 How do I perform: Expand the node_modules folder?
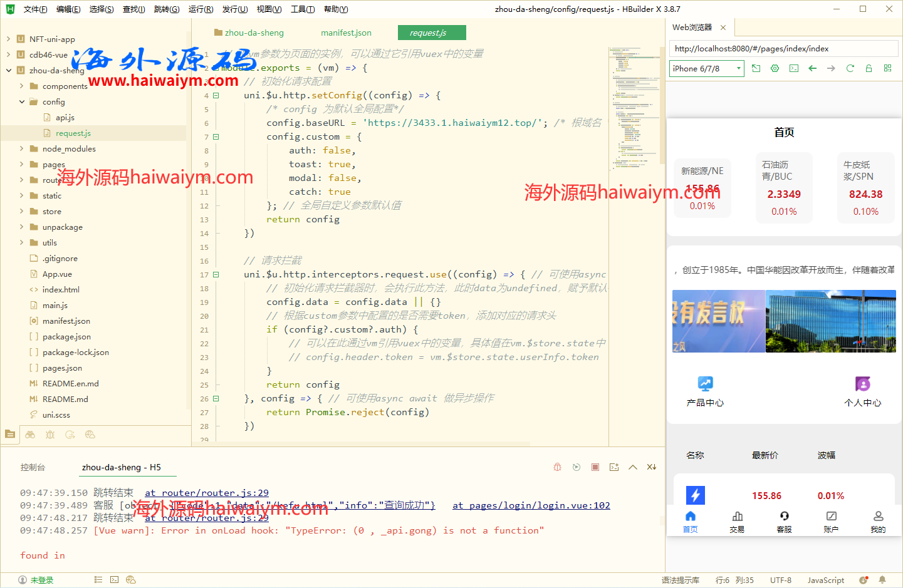[22, 148]
